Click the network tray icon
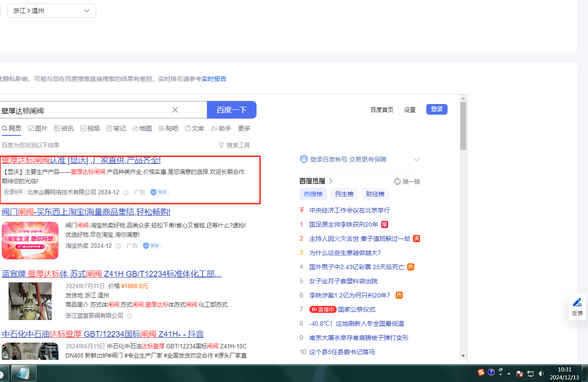This screenshot has width=588, height=382. tap(530, 374)
